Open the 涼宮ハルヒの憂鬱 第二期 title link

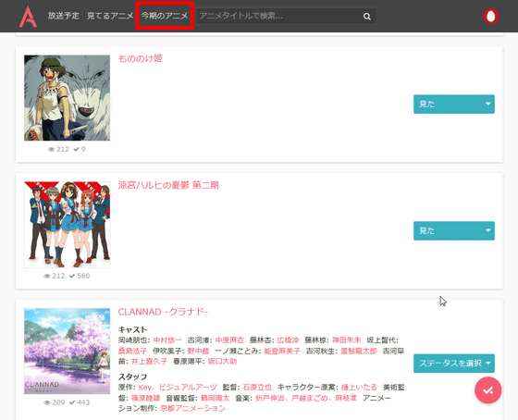[168, 185]
